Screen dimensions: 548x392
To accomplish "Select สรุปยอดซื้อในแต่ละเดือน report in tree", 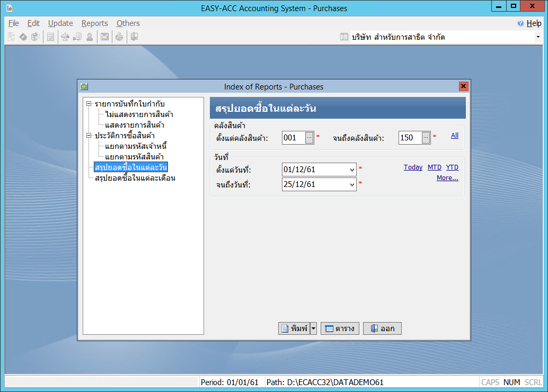I will pyautogui.click(x=135, y=179).
